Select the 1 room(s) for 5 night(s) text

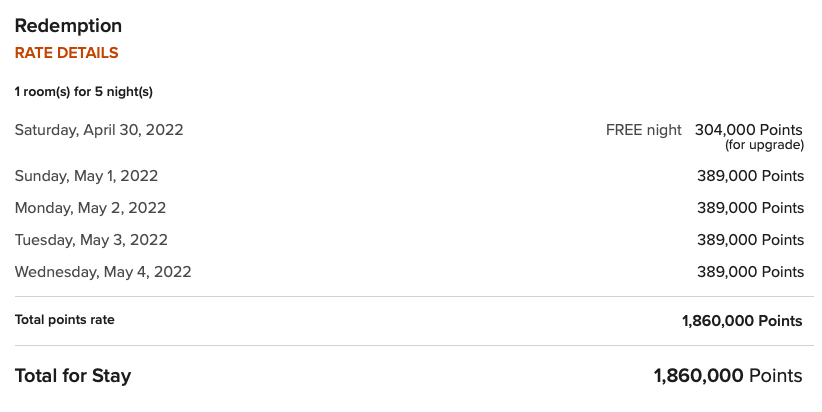coord(84,92)
